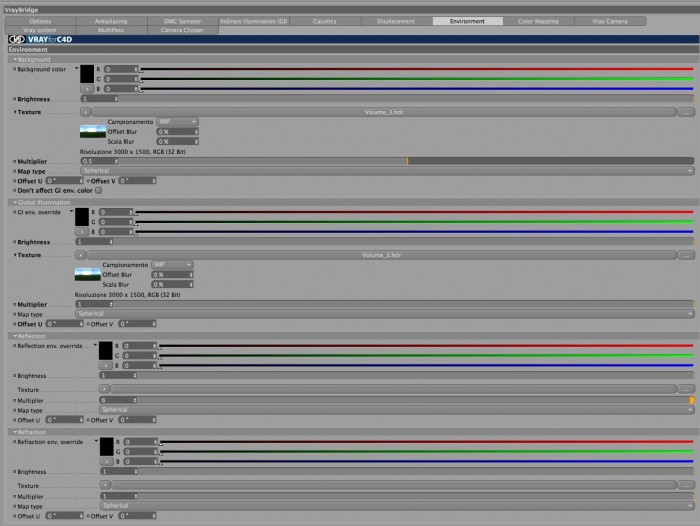Click the Background HDR texture thumbnail
This screenshot has width=700, height=526.
click(x=93, y=131)
